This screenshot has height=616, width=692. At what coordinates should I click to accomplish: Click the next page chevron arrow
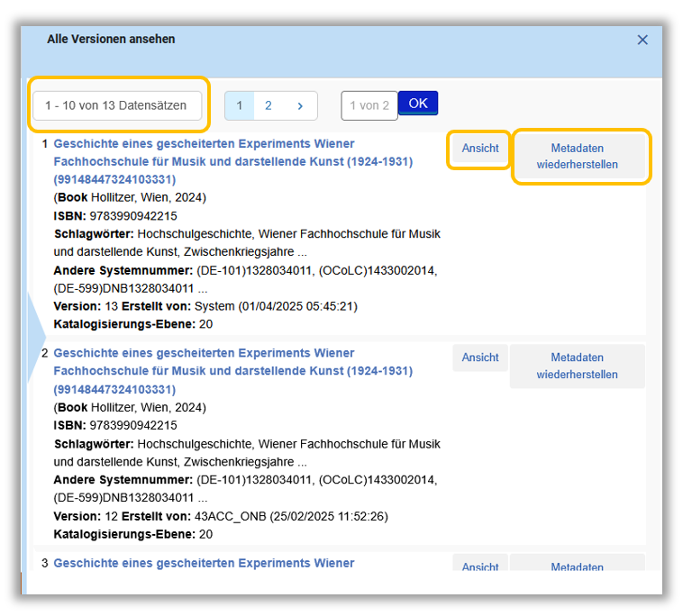click(300, 106)
